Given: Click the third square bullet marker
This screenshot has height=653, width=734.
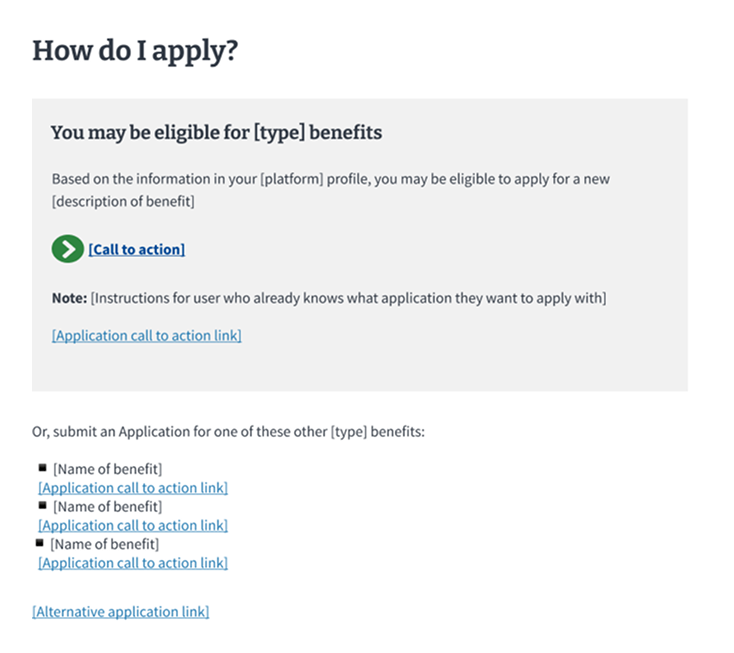Looking at the screenshot, I should (x=40, y=543).
